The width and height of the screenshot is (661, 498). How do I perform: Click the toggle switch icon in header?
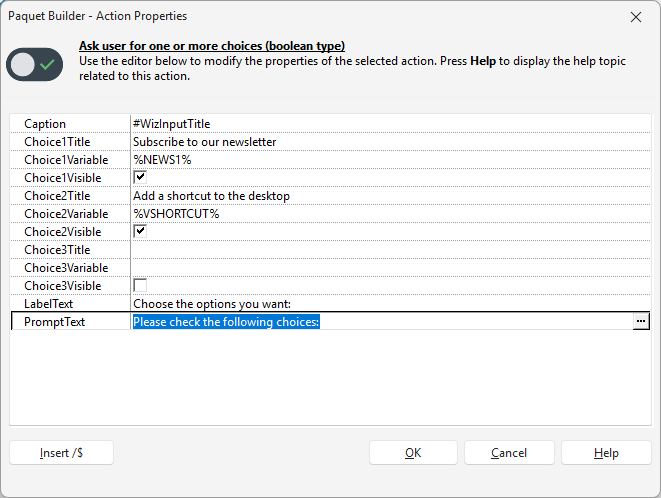pyautogui.click(x=35, y=65)
